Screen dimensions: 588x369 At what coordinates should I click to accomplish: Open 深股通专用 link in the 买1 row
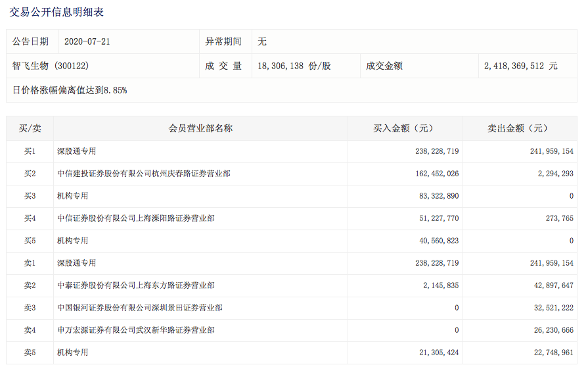click(76, 151)
